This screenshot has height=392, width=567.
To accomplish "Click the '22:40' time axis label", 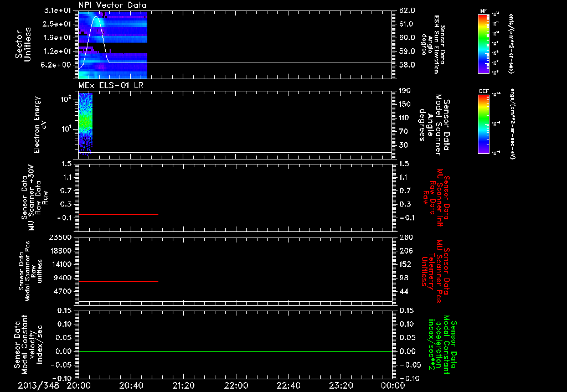I will pyautogui.click(x=288, y=385).
